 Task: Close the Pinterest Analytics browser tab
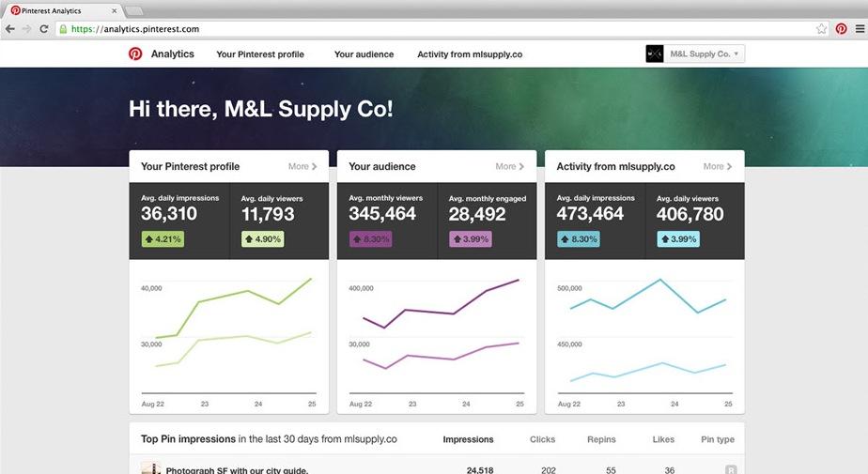(114, 10)
